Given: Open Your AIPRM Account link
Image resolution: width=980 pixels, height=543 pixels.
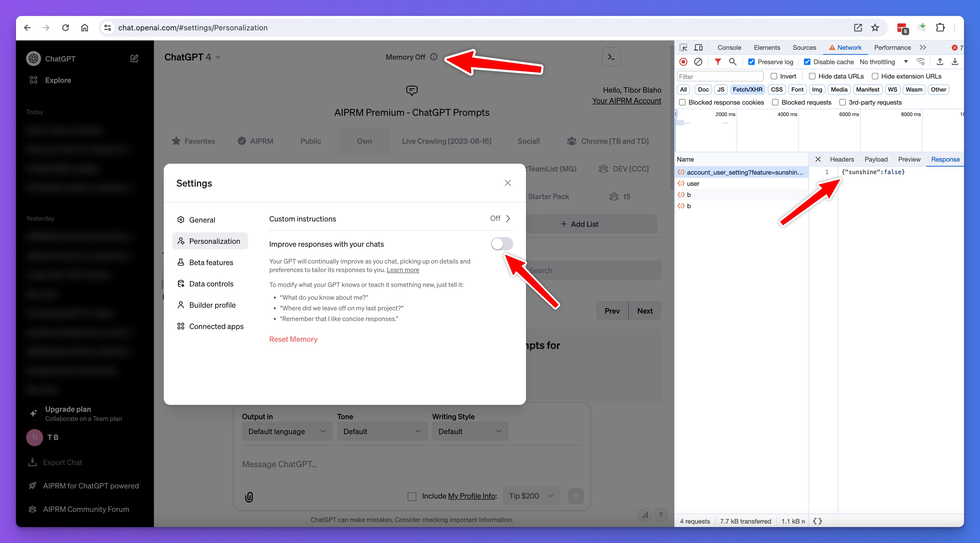Looking at the screenshot, I should point(626,100).
